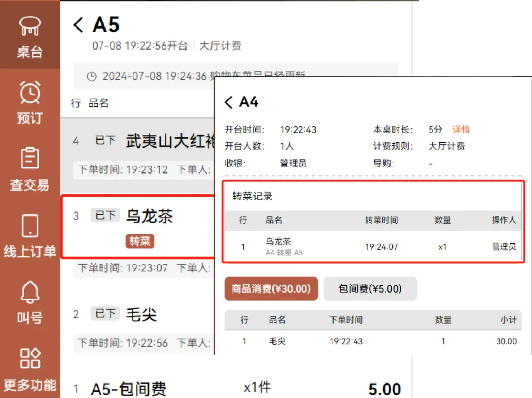Click the 已下 status badge beside 毛尖
Screen dimensions: 532x398
click(105, 314)
